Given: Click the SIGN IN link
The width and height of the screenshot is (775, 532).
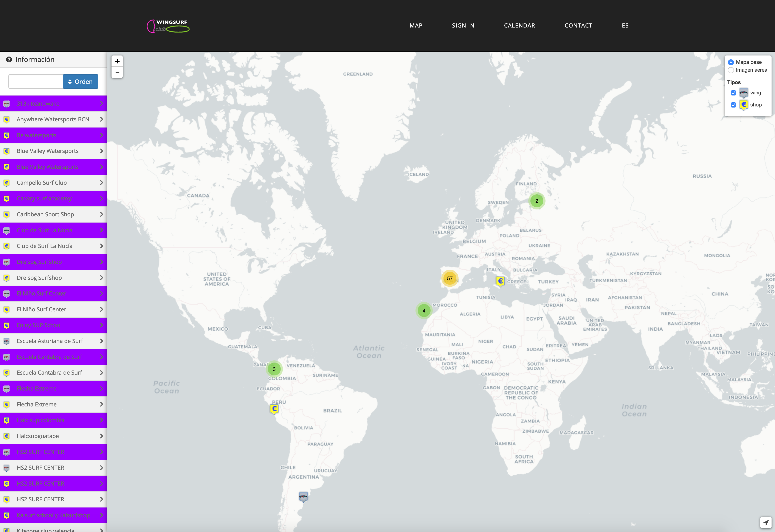Looking at the screenshot, I should click(x=463, y=25).
